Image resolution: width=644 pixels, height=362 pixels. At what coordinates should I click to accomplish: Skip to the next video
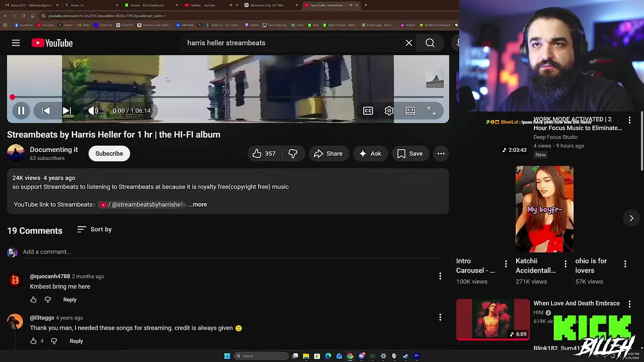[67, 111]
